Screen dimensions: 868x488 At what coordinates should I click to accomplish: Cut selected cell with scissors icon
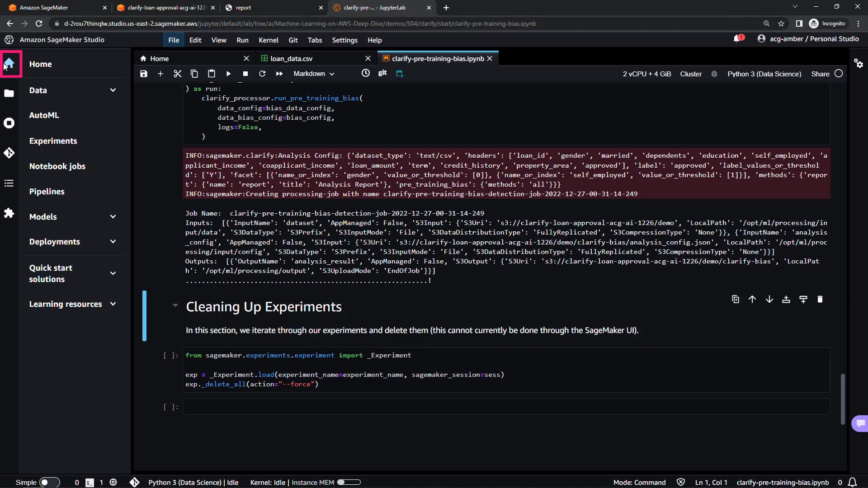click(177, 74)
